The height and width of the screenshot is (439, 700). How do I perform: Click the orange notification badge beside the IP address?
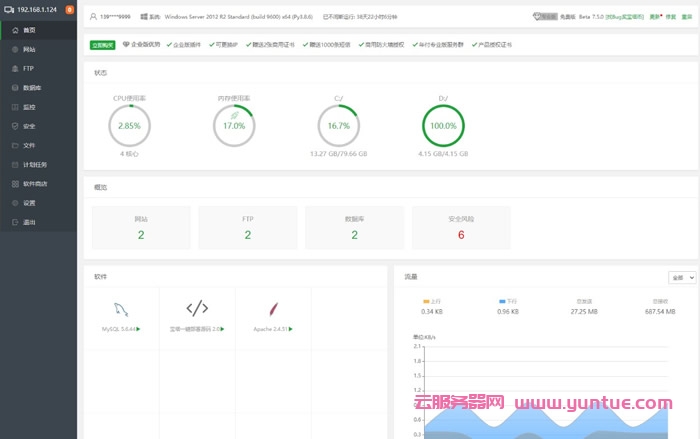tap(69, 9)
